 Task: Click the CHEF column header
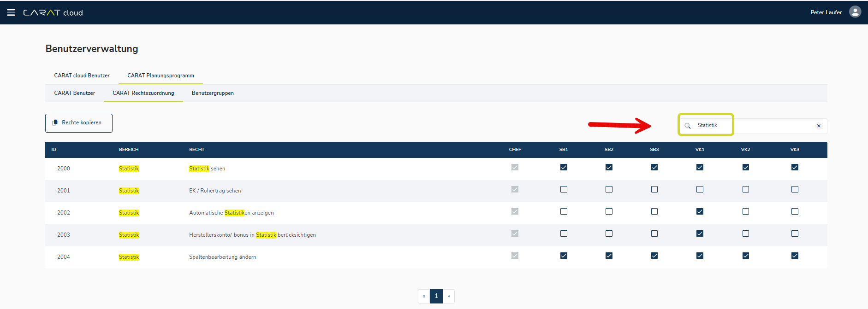tap(515, 150)
